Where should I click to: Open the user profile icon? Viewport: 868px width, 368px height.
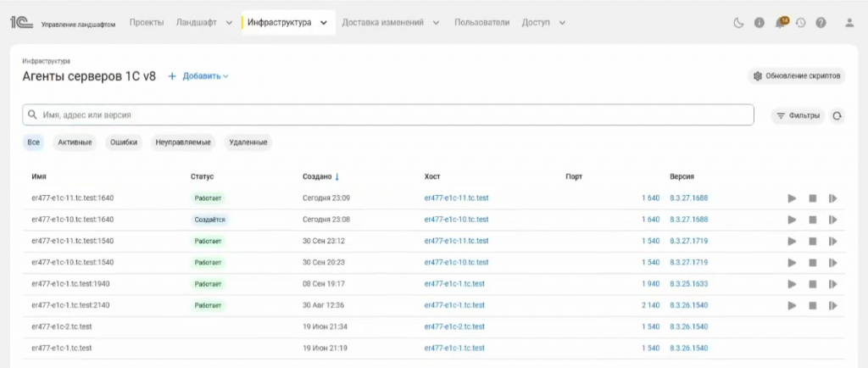pyautogui.click(x=849, y=23)
